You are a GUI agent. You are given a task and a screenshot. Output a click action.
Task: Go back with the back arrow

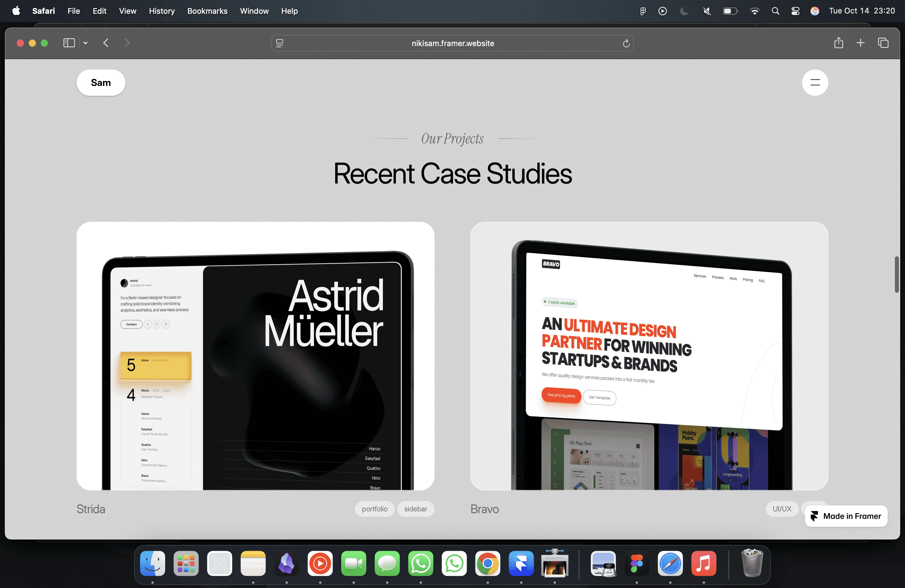click(x=106, y=43)
